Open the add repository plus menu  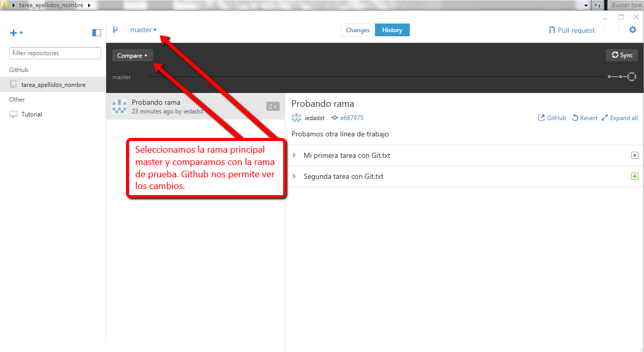coord(16,33)
